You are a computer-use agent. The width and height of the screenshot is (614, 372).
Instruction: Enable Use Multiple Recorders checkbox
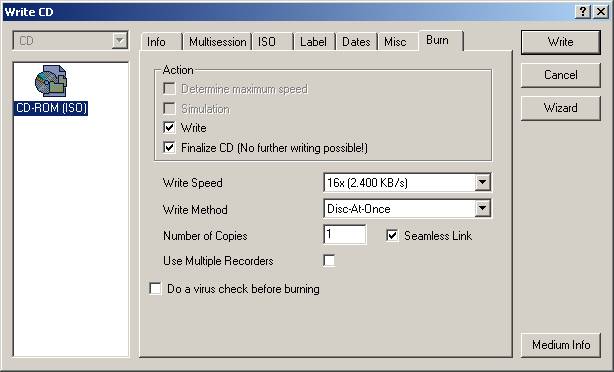point(329,260)
